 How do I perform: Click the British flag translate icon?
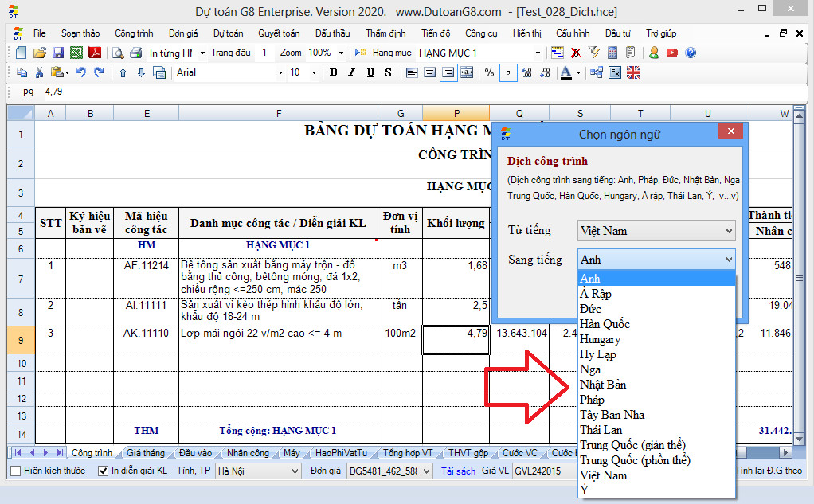click(633, 72)
